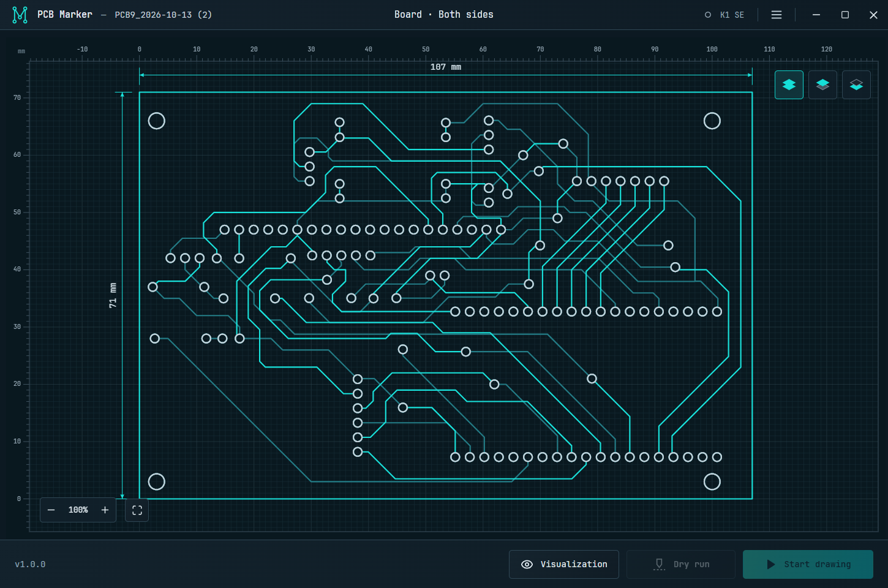Click the Dry run button
Image resolution: width=888 pixels, height=588 pixels.
coord(681,564)
